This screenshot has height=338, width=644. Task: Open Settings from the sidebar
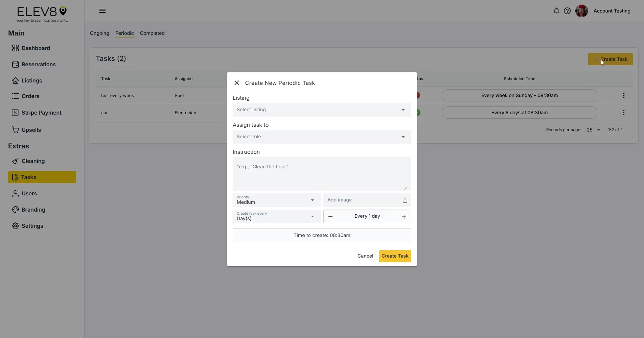pyautogui.click(x=31, y=226)
